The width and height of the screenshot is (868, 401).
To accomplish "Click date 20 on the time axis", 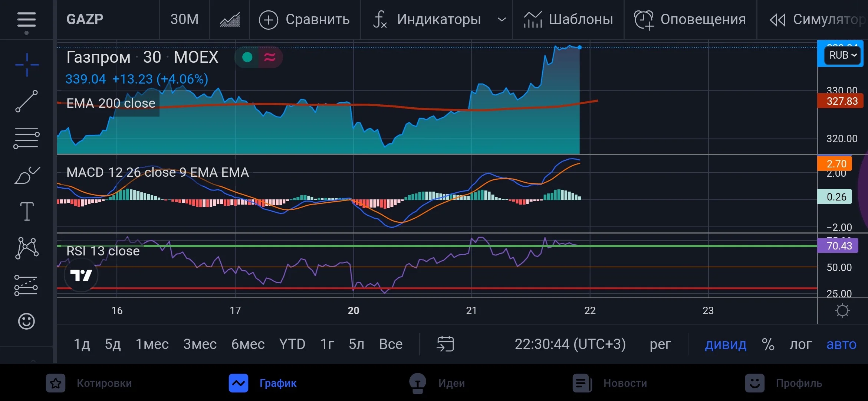I will [x=354, y=311].
